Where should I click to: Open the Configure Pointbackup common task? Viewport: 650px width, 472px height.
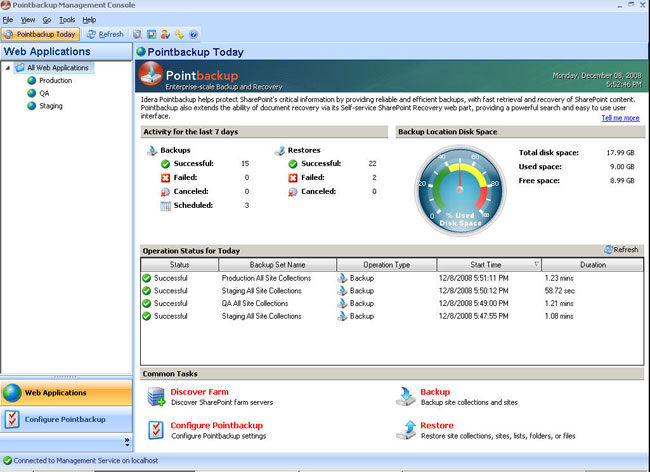[x=217, y=425]
